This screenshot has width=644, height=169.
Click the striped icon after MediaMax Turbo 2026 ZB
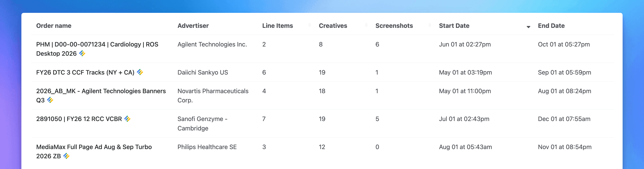pos(67,156)
